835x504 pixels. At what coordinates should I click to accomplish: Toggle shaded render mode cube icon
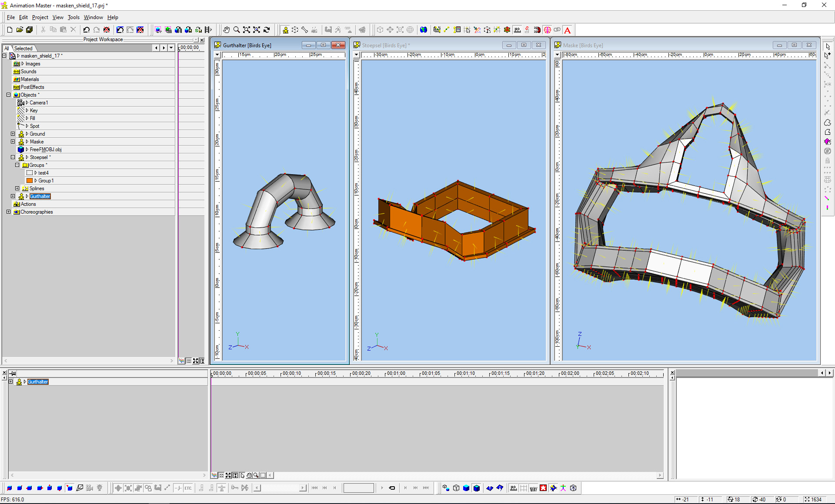pos(466,488)
